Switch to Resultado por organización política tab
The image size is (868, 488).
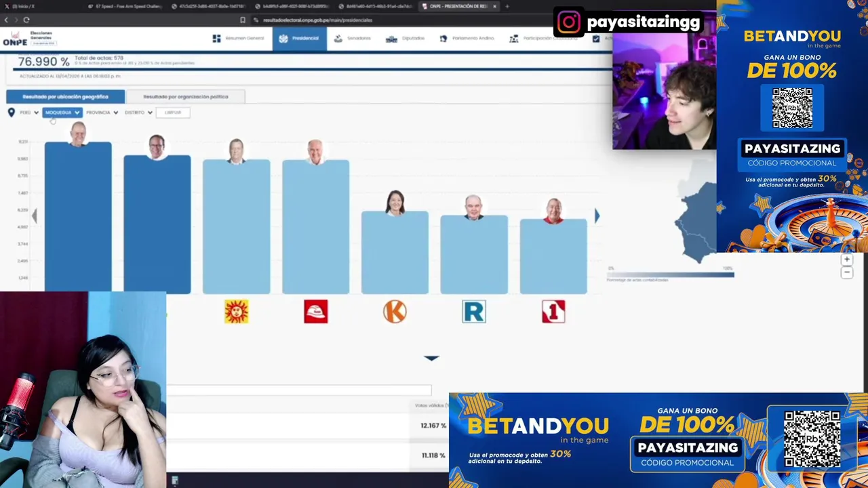click(x=185, y=97)
